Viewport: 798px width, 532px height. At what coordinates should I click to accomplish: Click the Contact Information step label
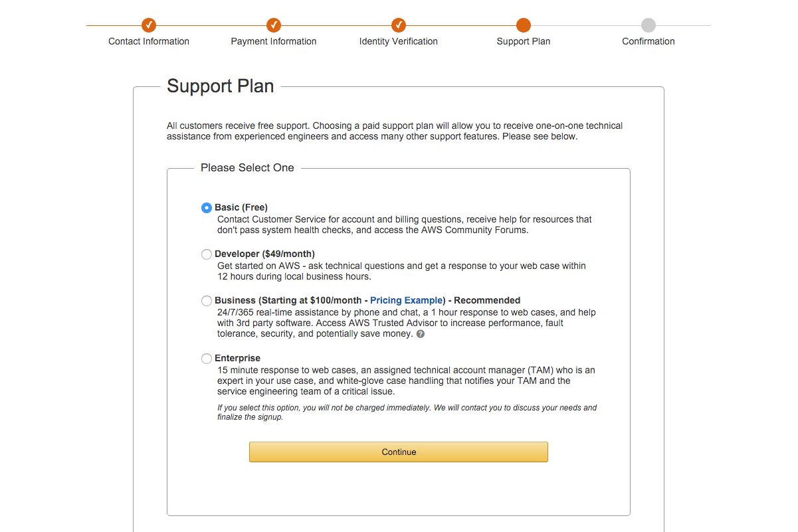click(149, 41)
